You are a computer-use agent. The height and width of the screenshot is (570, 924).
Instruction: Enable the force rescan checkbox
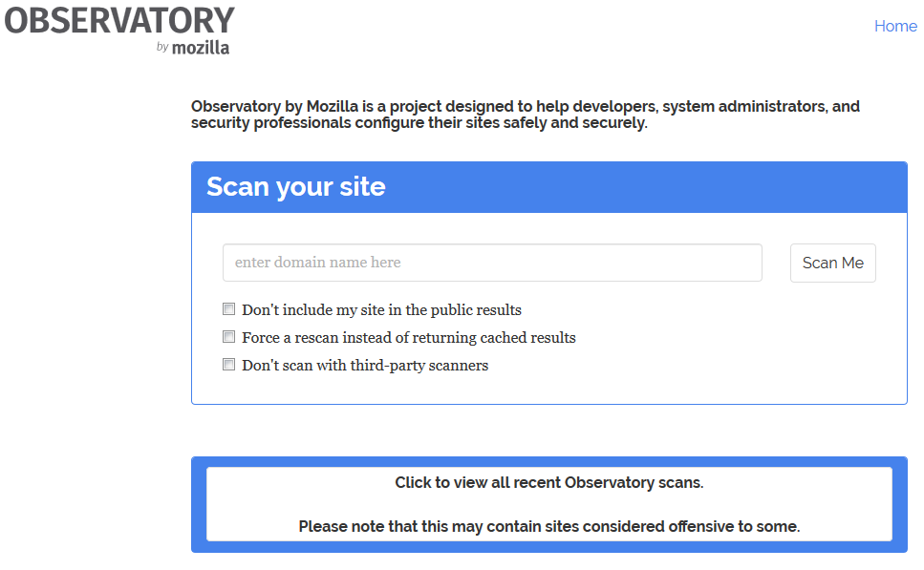pyautogui.click(x=228, y=337)
